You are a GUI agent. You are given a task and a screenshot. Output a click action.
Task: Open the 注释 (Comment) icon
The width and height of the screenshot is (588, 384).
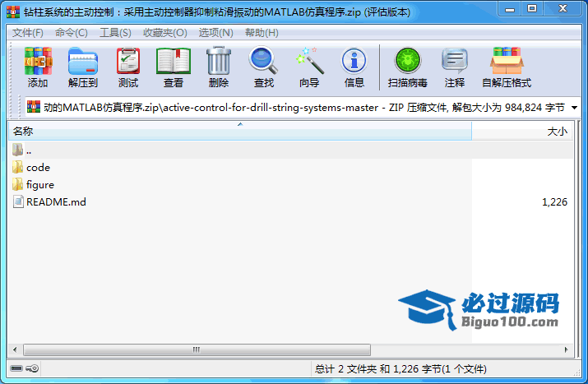pos(455,60)
